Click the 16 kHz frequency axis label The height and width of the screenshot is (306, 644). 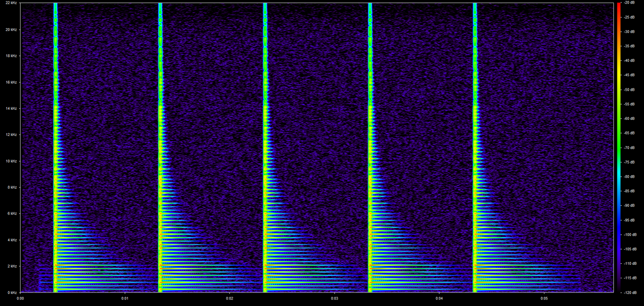click(11, 82)
